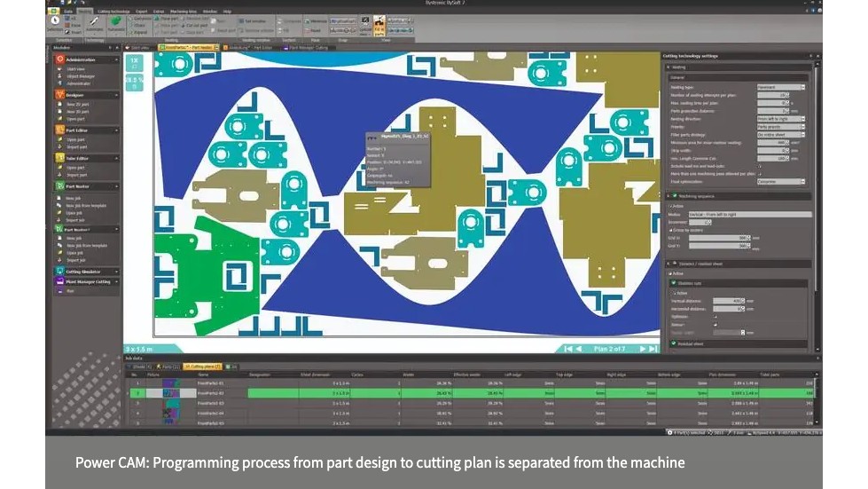Open the Cutting technology ribbon tab

113,12
